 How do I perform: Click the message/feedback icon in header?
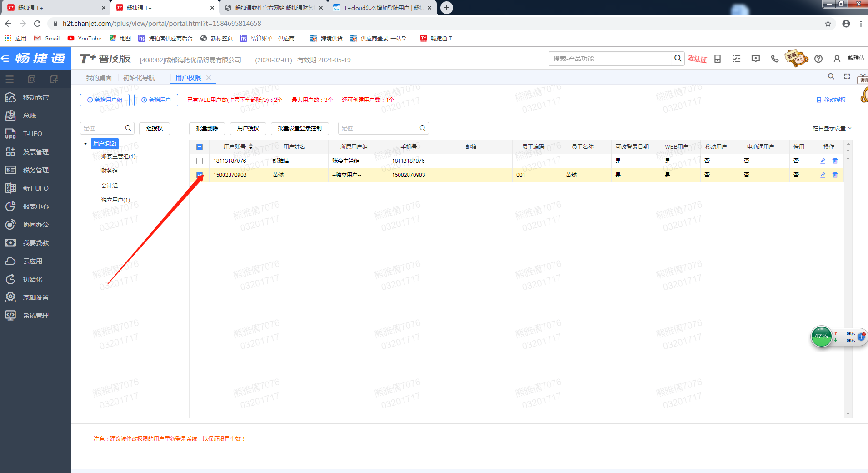(x=756, y=59)
